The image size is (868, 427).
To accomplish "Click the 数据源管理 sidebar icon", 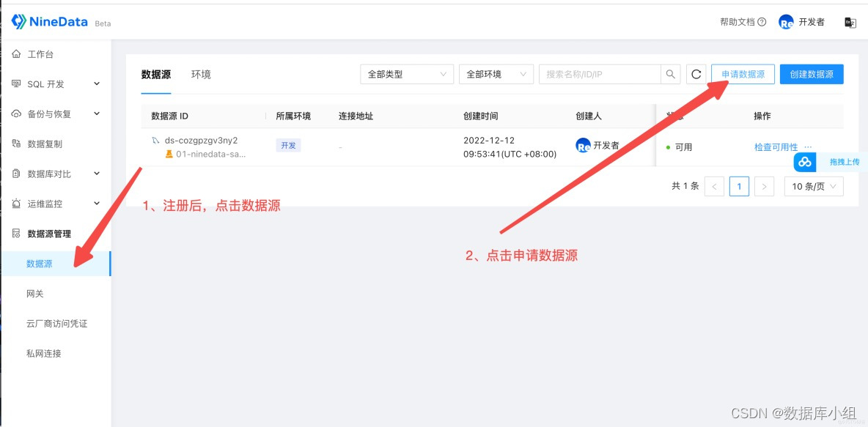I will [x=17, y=234].
